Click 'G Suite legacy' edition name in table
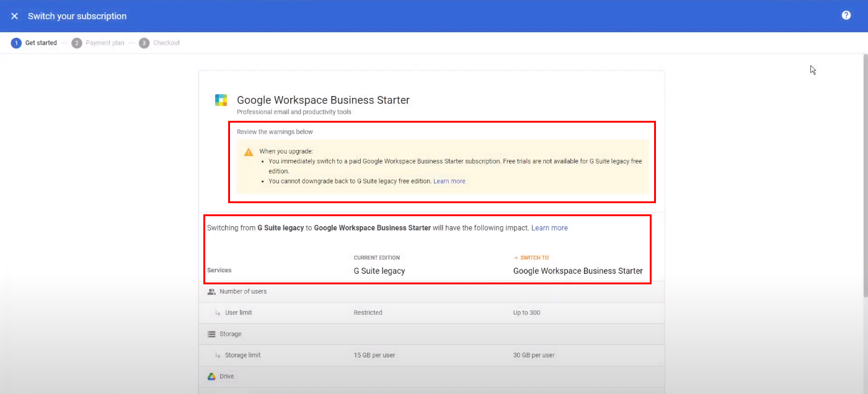868x394 pixels. point(379,271)
